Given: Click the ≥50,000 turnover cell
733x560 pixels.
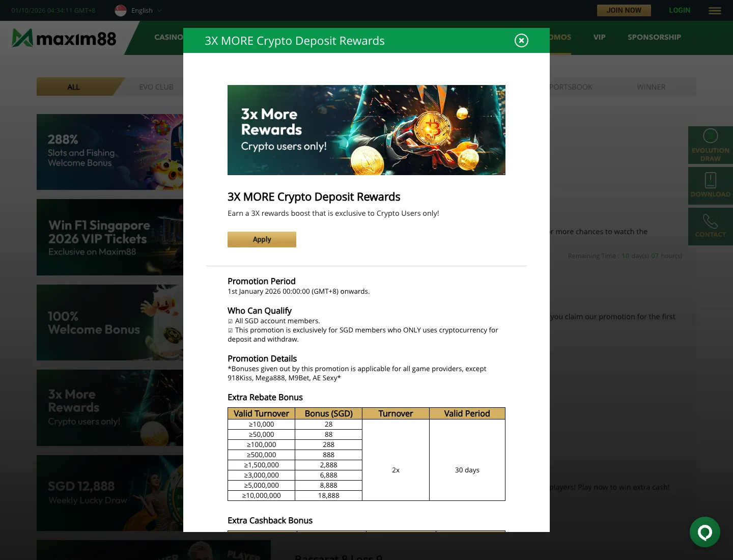Looking at the screenshot, I should click(261, 434).
